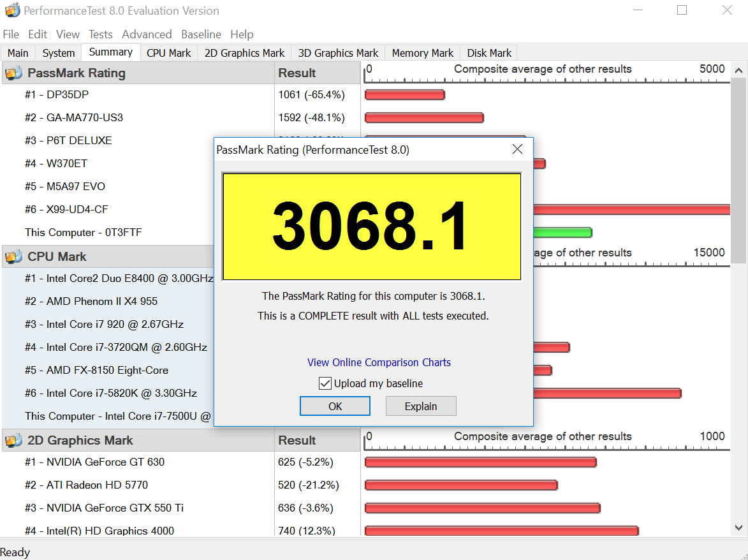Select the Intel Core i7-5820K row
The width and height of the screenshot is (748, 560).
point(111,393)
